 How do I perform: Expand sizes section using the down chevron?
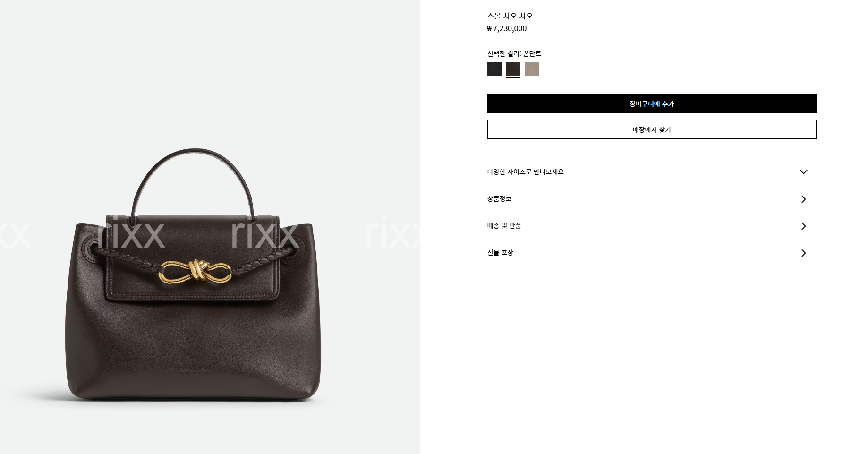(x=803, y=172)
